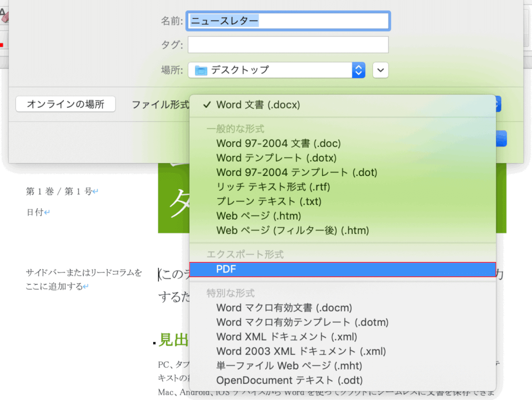Click the オンラインの場所 button
532x400 pixels.
click(x=65, y=104)
